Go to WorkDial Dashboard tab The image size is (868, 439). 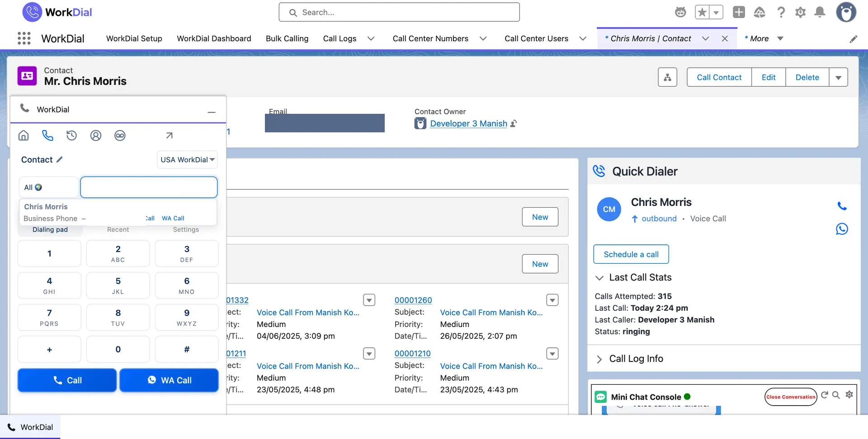(x=214, y=38)
